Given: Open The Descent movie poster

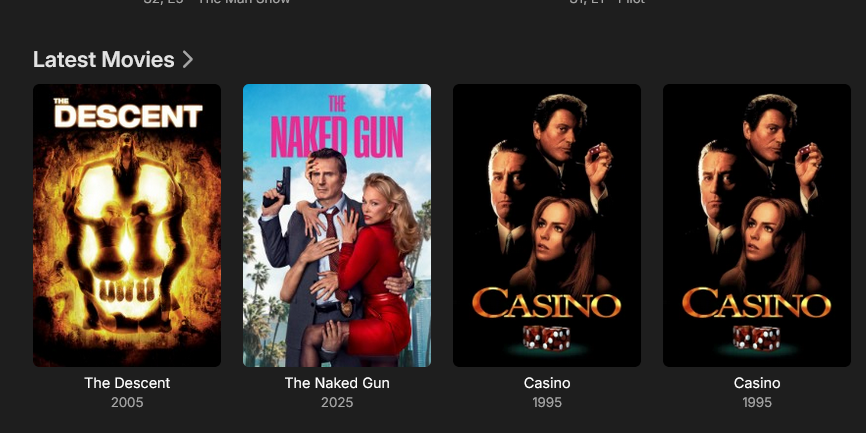Looking at the screenshot, I should click(127, 225).
